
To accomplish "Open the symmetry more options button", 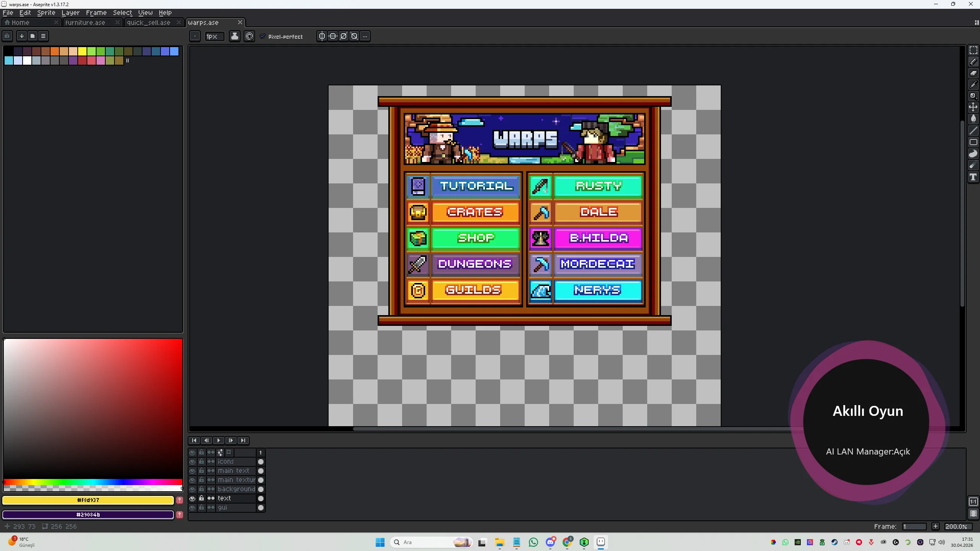I will (x=365, y=36).
